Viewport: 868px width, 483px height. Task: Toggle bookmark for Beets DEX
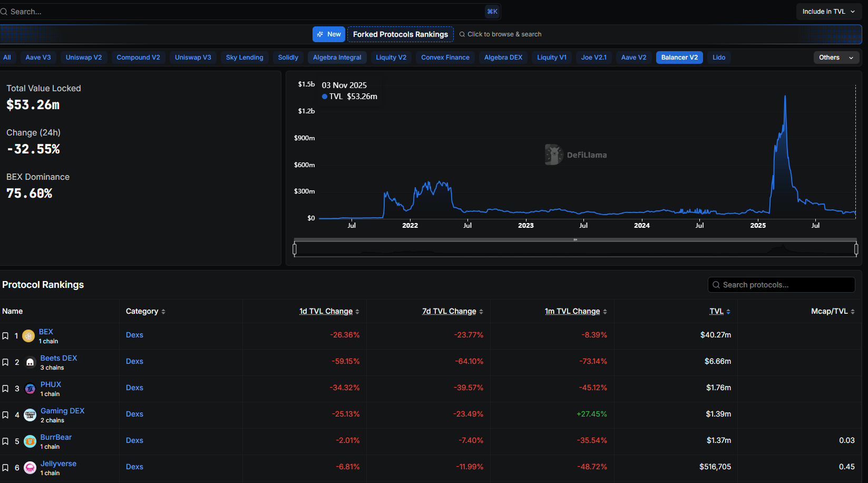click(x=5, y=362)
